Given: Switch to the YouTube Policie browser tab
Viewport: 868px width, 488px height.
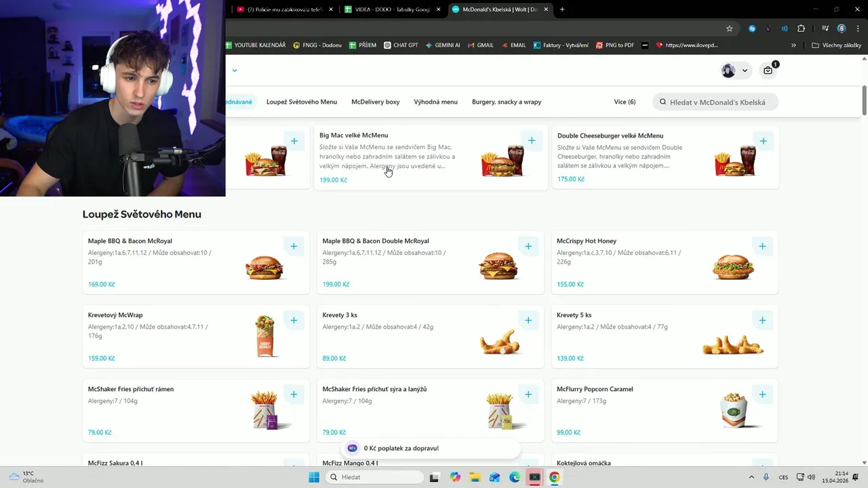Looking at the screenshot, I should pyautogui.click(x=283, y=9).
